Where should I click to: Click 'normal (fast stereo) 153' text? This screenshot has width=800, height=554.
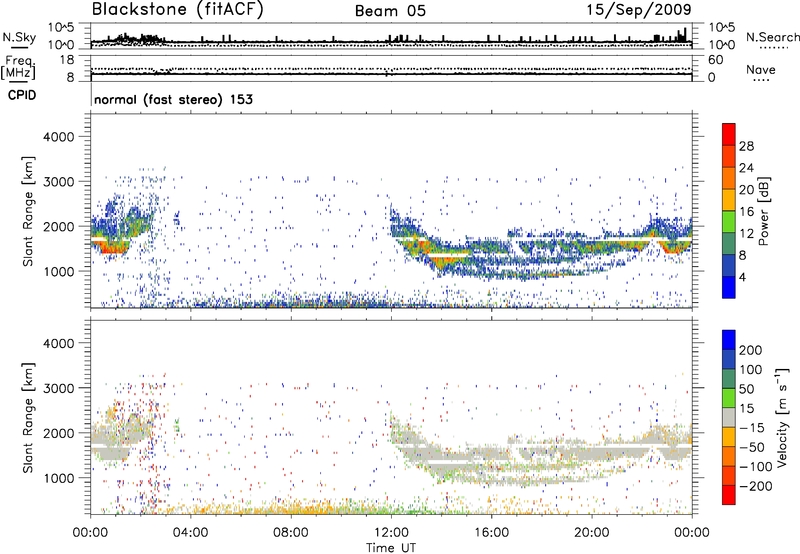[x=173, y=99]
